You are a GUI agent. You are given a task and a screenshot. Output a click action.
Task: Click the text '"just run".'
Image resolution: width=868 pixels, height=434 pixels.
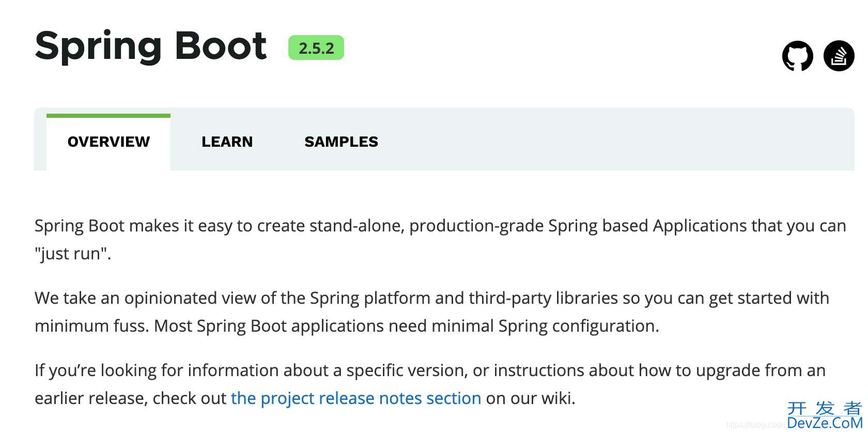tap(73, 254)
